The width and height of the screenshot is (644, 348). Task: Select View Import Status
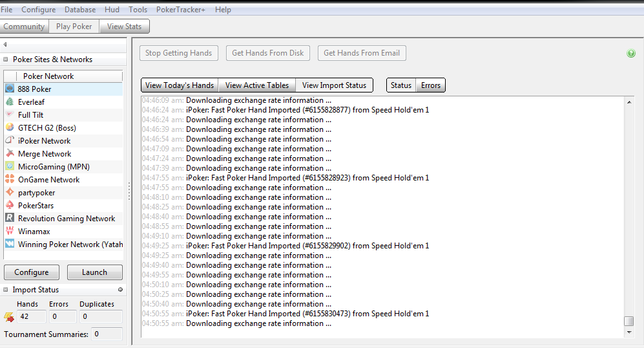tap(335, 85)
